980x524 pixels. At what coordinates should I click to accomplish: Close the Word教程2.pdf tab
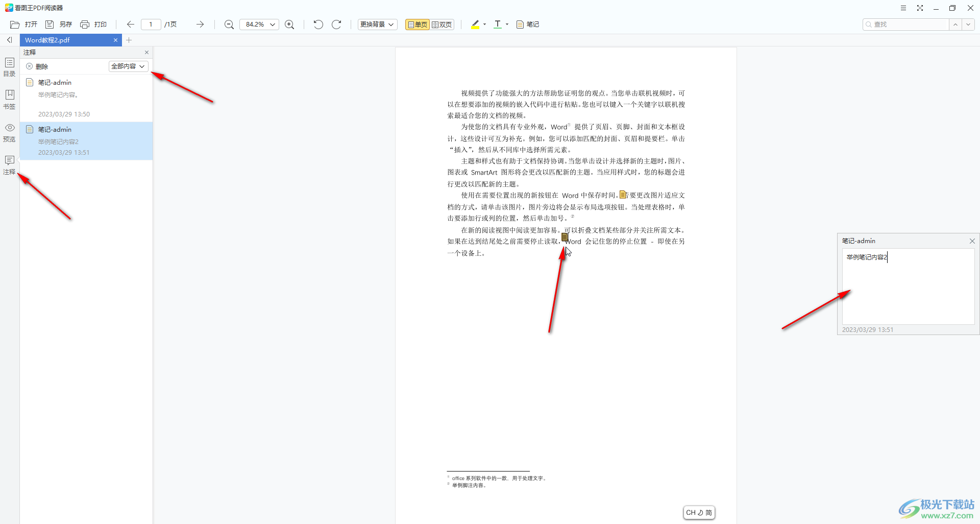click(x=115, y=40)
